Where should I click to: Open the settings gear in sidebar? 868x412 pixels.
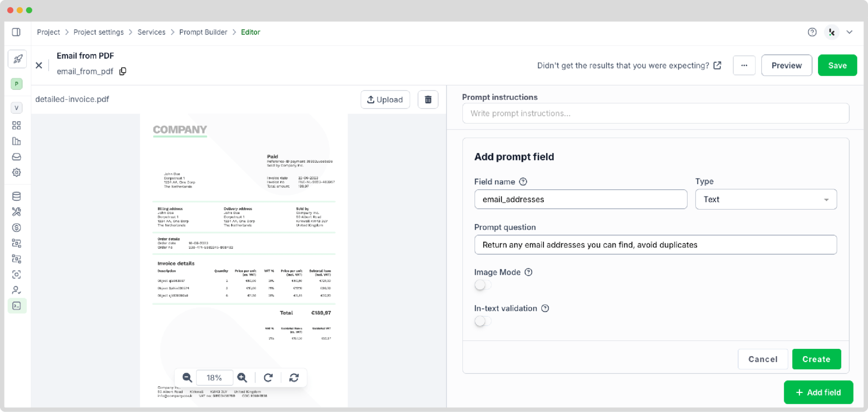click(x=17, y=172)
